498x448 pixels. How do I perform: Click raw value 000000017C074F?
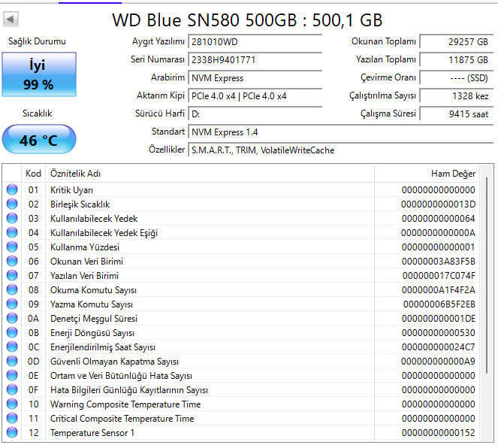[x=439, y=276]
